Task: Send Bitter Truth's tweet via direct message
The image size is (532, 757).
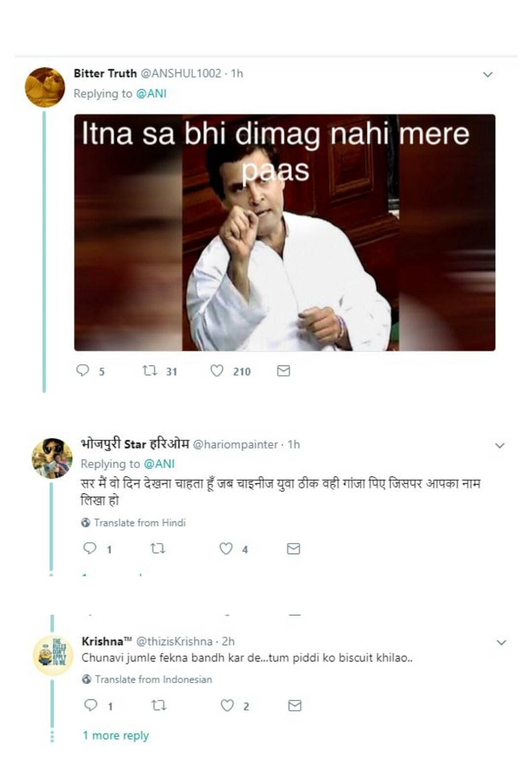Action: click(x=283, y=371)
